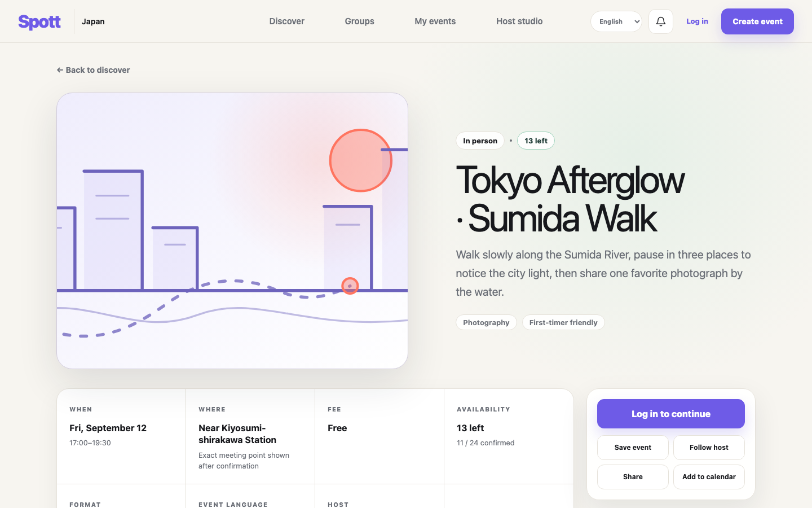Click the 13 left badge near title
Viewport: 812px width, 508px height.
(x=536, y=141)
